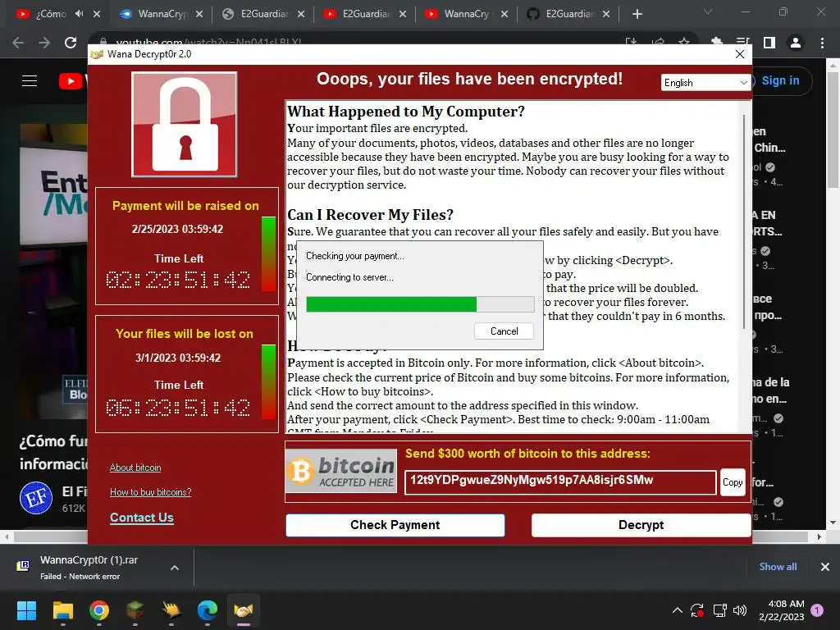
Task: Open the About bitcoin link
Action: [135, 468]
